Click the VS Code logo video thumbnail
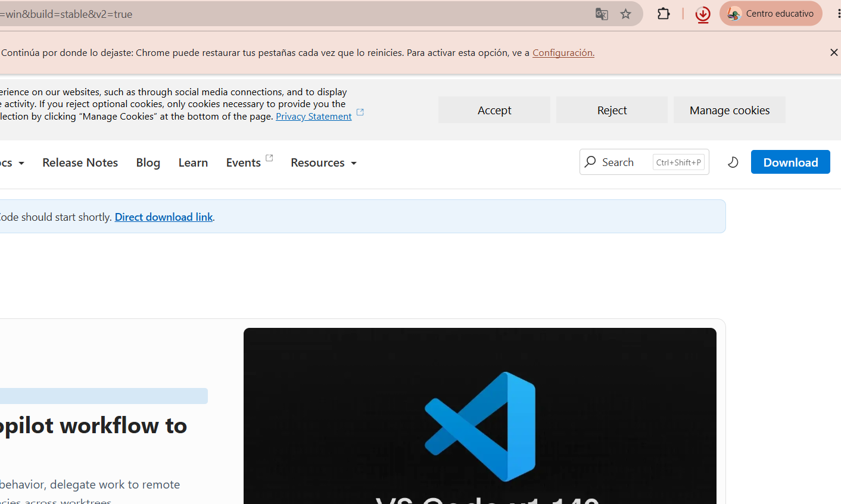Screen dimensions: 841x504 pos(480,416)
